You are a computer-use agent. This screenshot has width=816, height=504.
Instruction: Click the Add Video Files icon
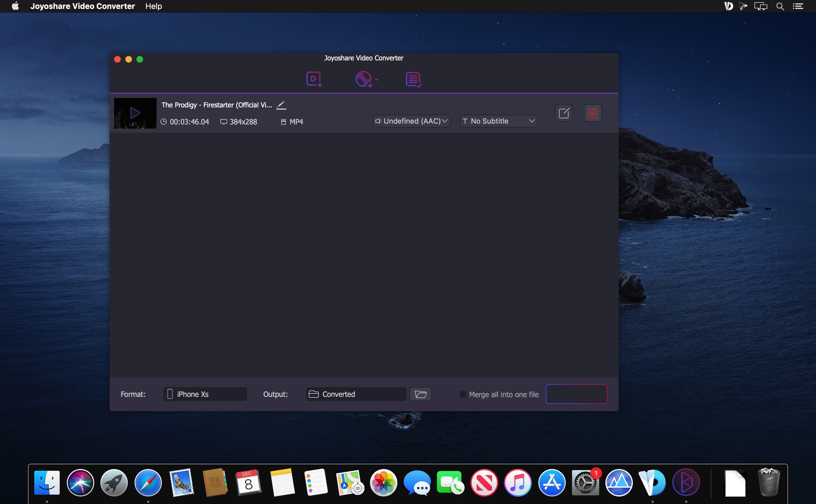pyautogui.click(x=314, y=79)
